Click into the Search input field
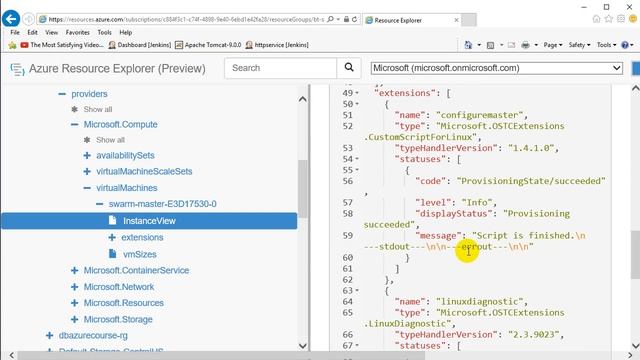 click(280, 68)
